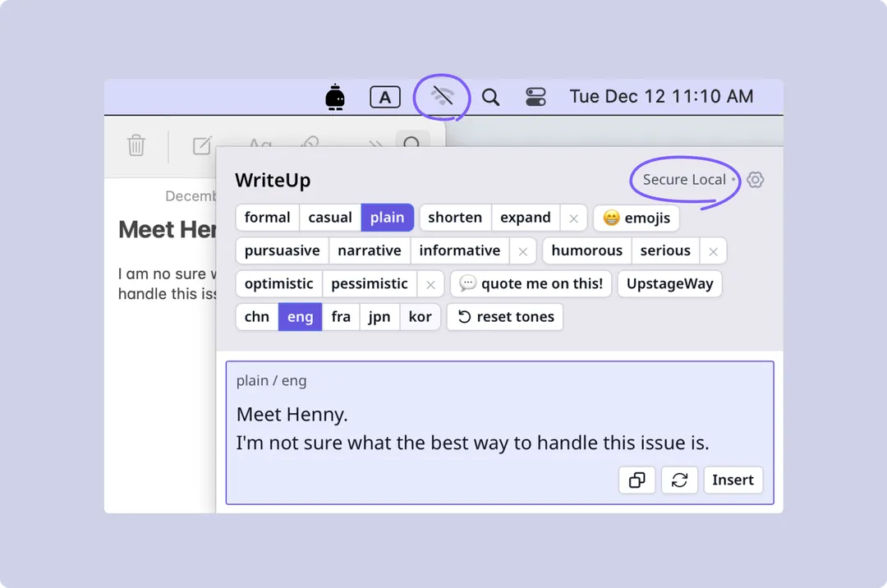Open Spotlight search from the menu bar
Screen dimensions: 887x588
click(x=490, y=96)
